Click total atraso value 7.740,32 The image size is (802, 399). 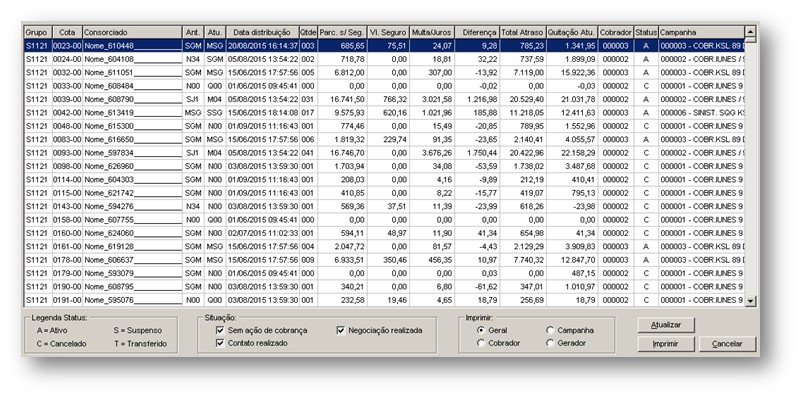click(523, 260)
